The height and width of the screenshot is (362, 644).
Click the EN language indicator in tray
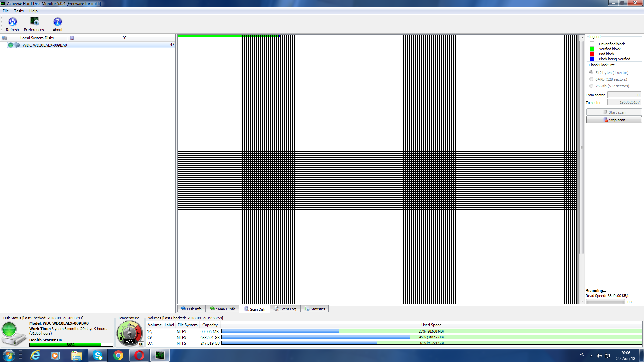[582, 355]
